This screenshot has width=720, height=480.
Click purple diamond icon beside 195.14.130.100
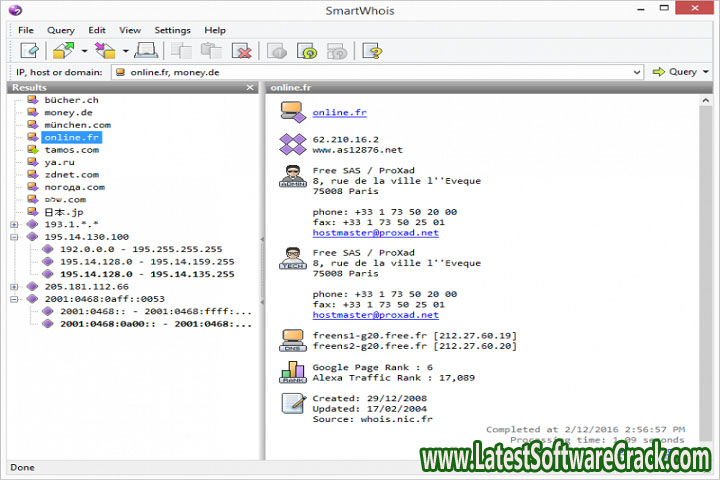click(32, 237)
